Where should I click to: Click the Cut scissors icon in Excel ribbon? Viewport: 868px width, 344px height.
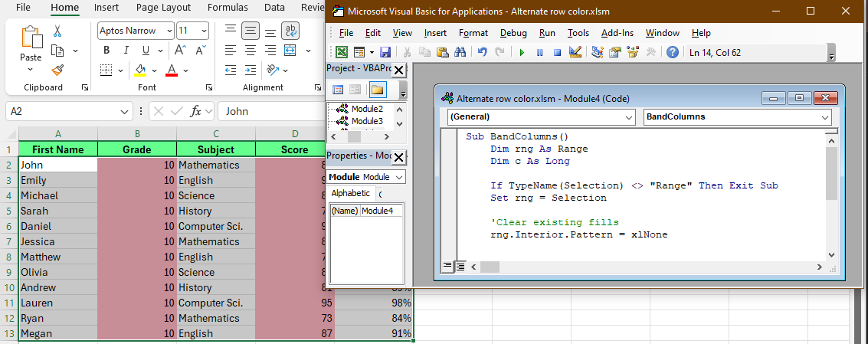pos(58,31)
